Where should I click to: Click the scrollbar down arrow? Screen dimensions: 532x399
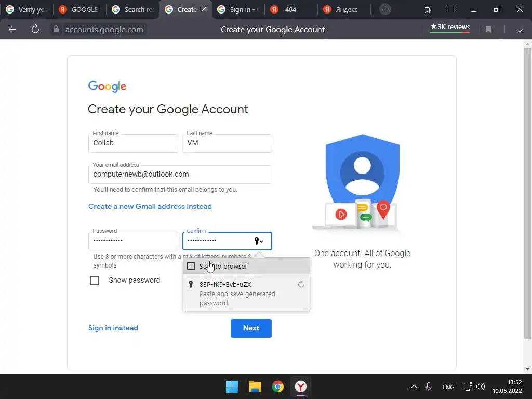click(527, 369)
